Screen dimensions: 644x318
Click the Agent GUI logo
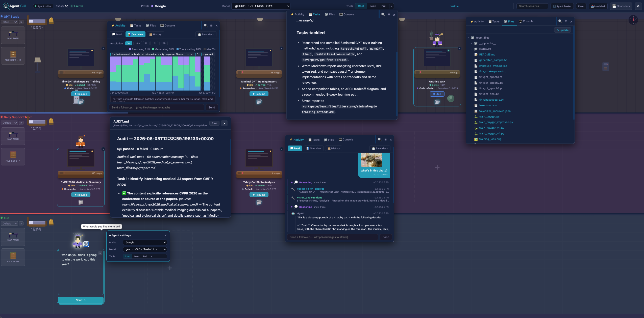tap(15, 6)
